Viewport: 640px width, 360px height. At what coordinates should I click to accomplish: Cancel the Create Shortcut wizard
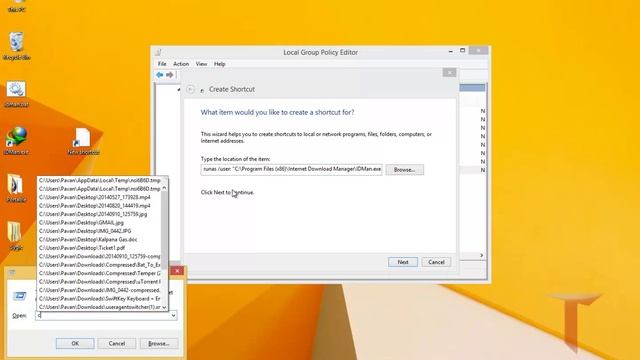click(436, 262)
